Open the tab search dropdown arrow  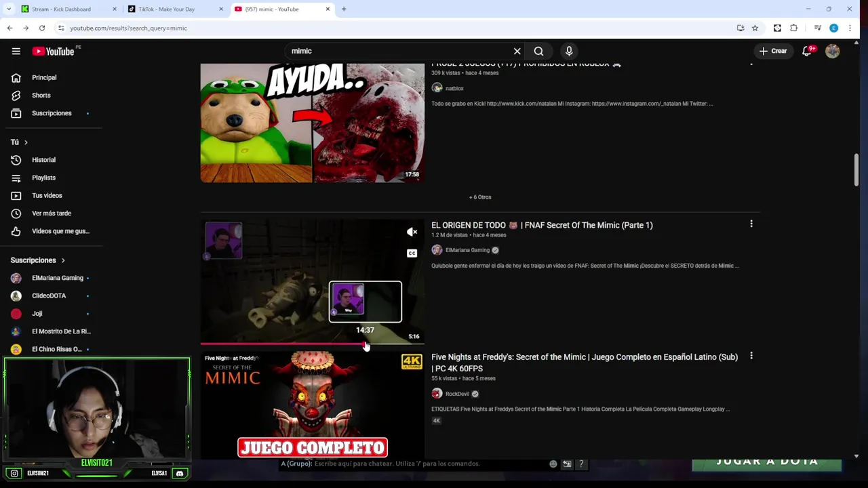[8, 9]
